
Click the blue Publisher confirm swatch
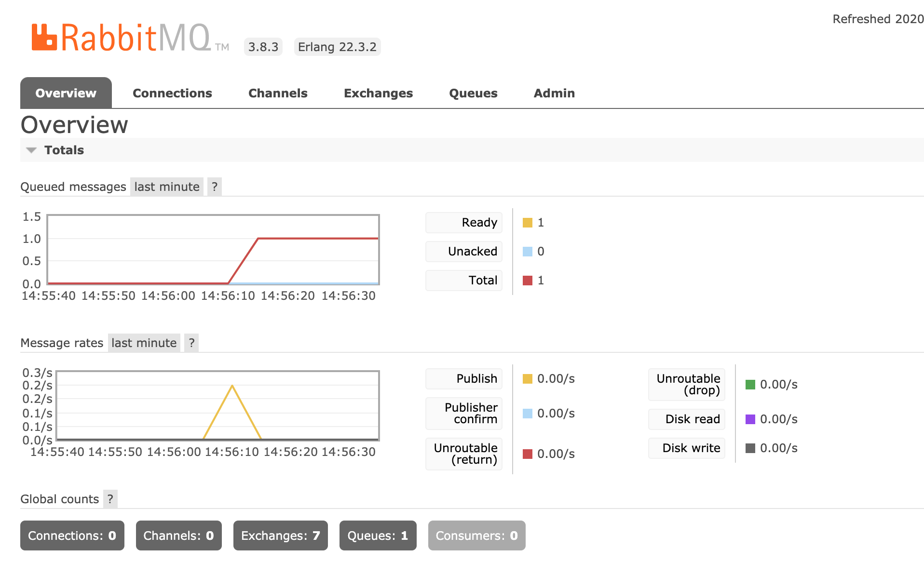(x=528, y=414)
